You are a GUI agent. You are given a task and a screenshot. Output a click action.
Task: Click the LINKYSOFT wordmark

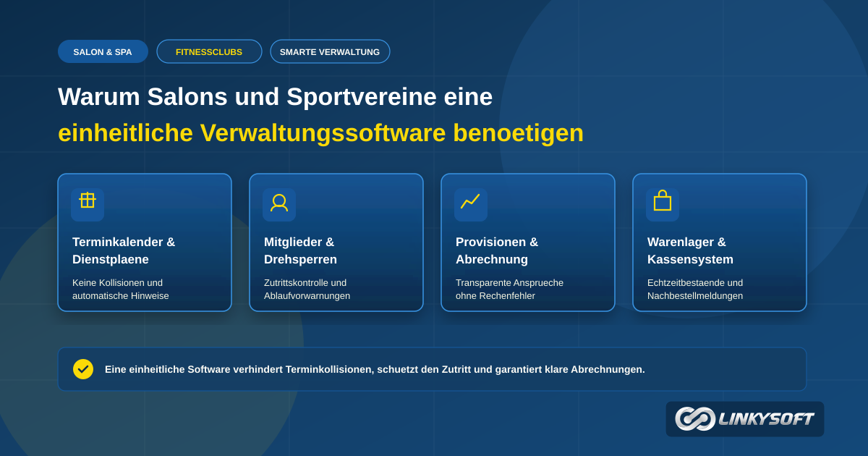tap(766, 419)
